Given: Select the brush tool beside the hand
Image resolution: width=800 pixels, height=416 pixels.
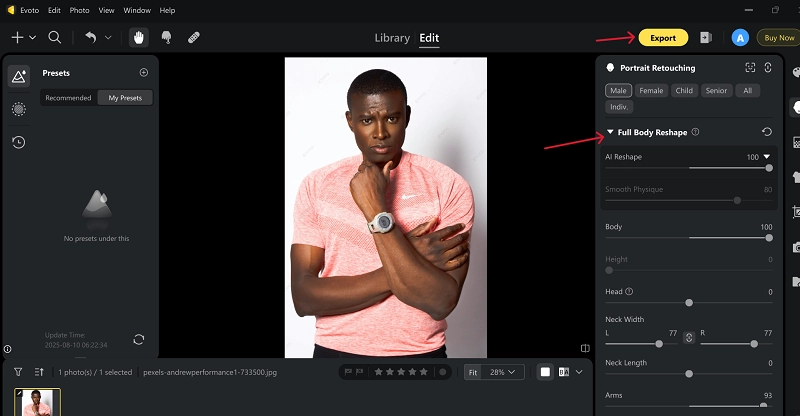Looking at the screenshot, I should [166, 37].
